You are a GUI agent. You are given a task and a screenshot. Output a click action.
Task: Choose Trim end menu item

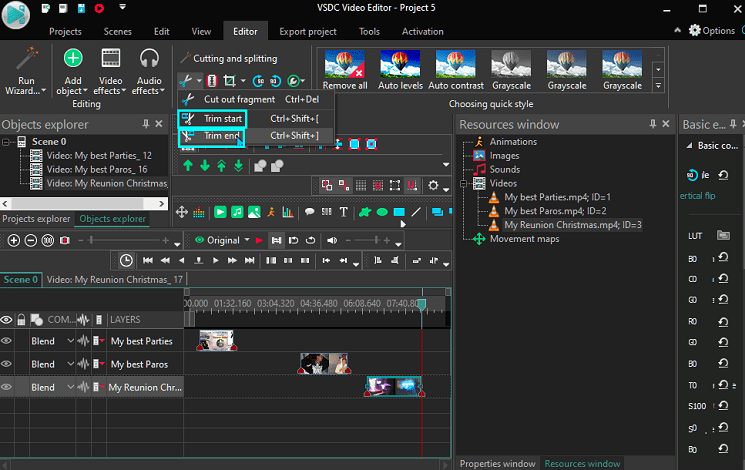(x=257, y=136)
